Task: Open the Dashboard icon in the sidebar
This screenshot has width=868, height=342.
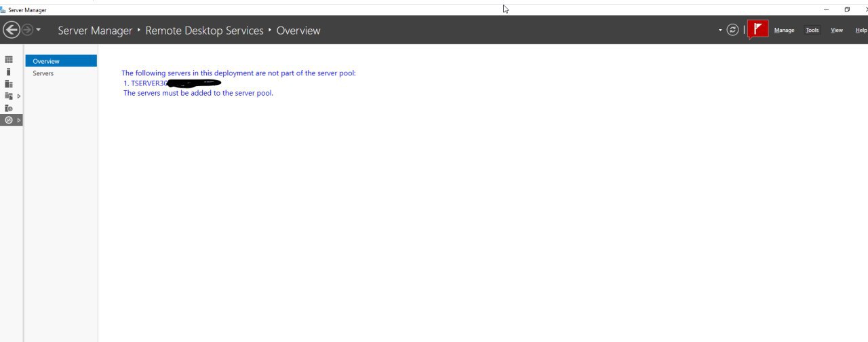Action: 9,60
